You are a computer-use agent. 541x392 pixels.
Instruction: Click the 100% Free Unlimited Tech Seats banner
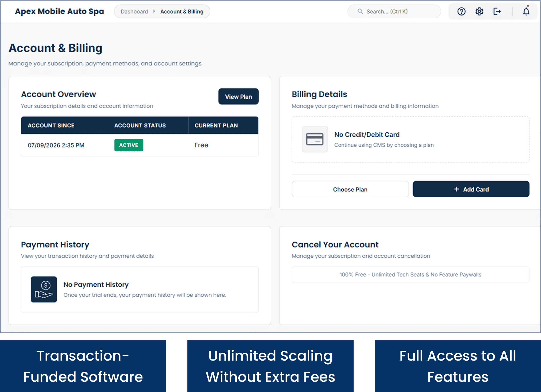click(410, 275)
